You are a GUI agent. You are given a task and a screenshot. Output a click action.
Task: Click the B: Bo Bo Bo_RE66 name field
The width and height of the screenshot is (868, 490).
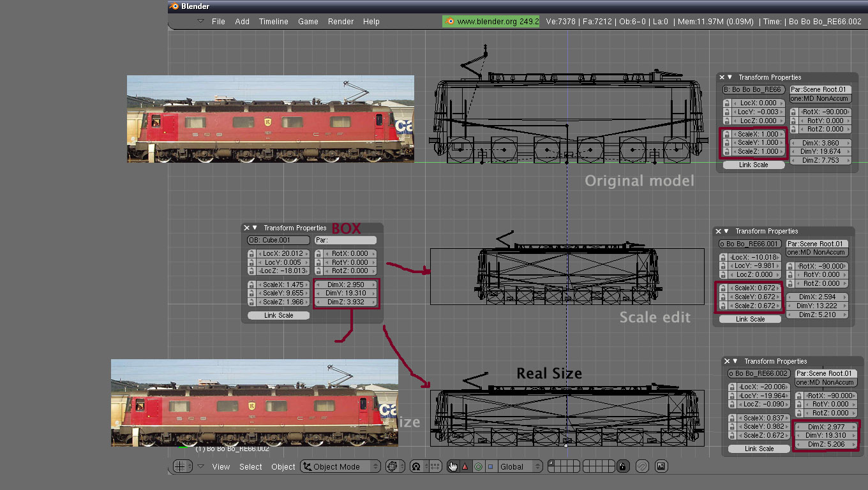click(754, 90)
